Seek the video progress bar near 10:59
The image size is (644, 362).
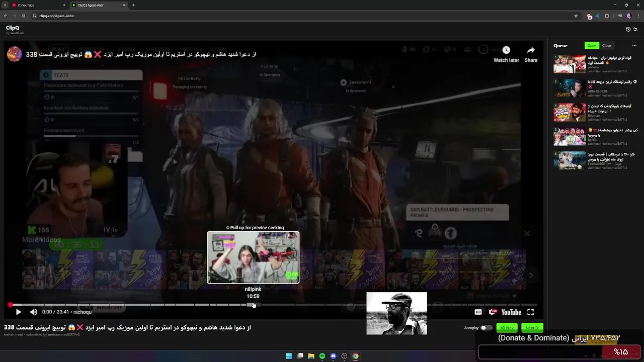tap(253, 305)
